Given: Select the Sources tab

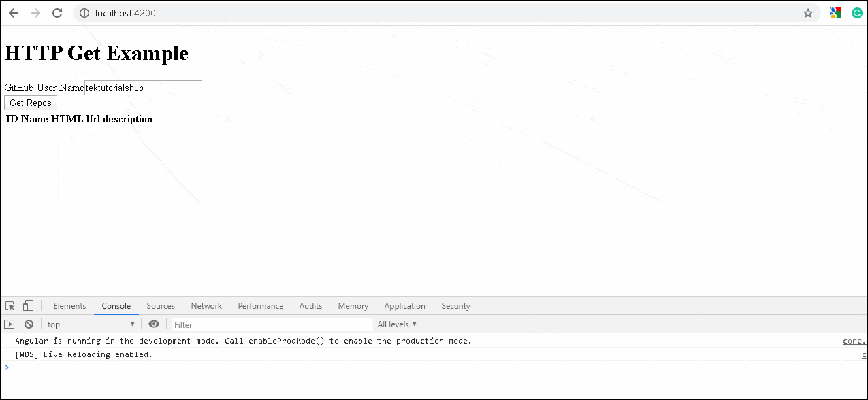Looking at the screenshot, I should click(x=161, y=306).
